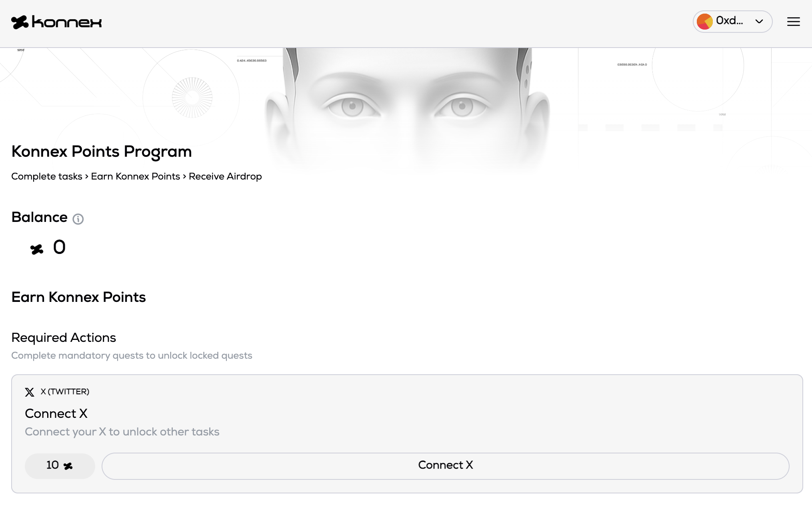Image resolution: width=812 pixels, height=515 pixels.
Task: Click the X (Twitter) logo icon
Action: 30,392
